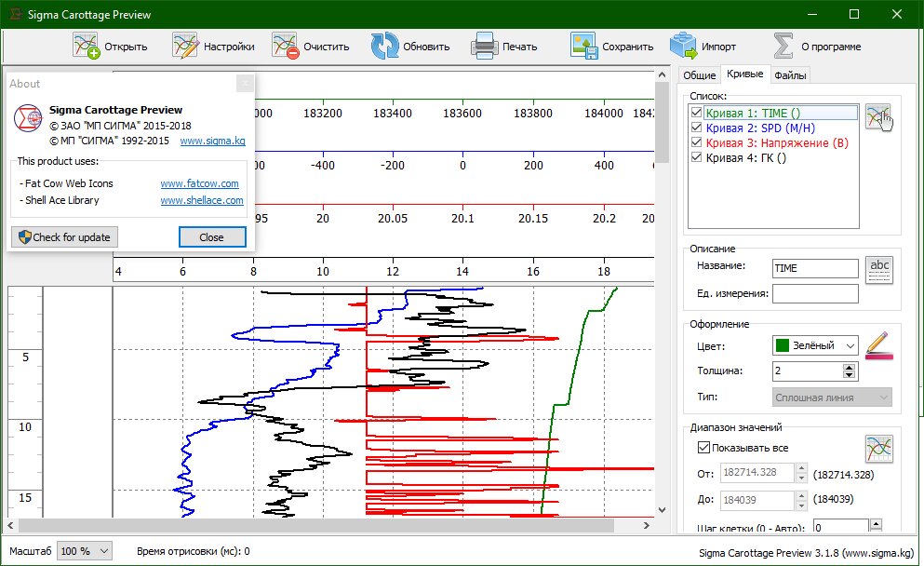924x566 pixels.
Task: Click the До field down spinner
Action: (x=801, y=505)
